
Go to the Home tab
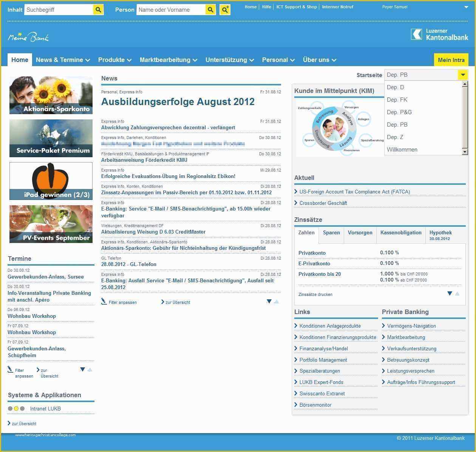[20, 60]
